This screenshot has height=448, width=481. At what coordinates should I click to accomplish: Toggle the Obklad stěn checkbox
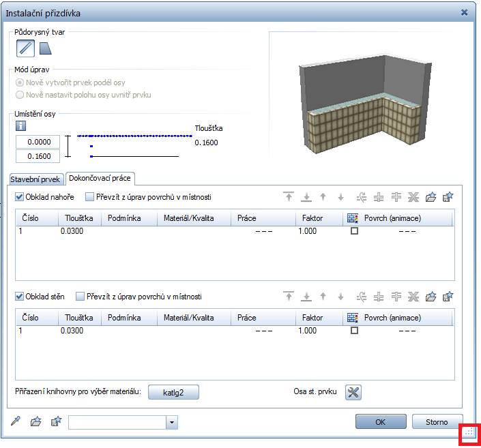point(20,297)
